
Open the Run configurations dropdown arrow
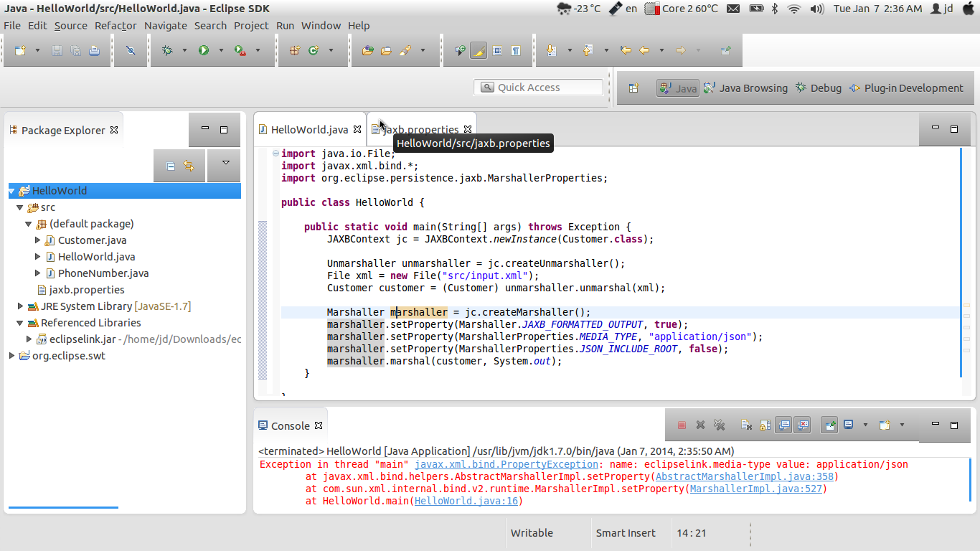click(221, 50)
